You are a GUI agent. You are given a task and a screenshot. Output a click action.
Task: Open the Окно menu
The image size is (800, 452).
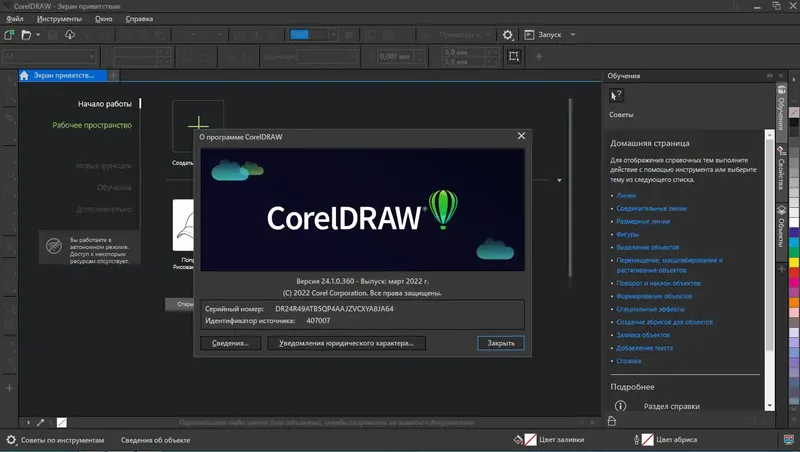tap(104, 19)
